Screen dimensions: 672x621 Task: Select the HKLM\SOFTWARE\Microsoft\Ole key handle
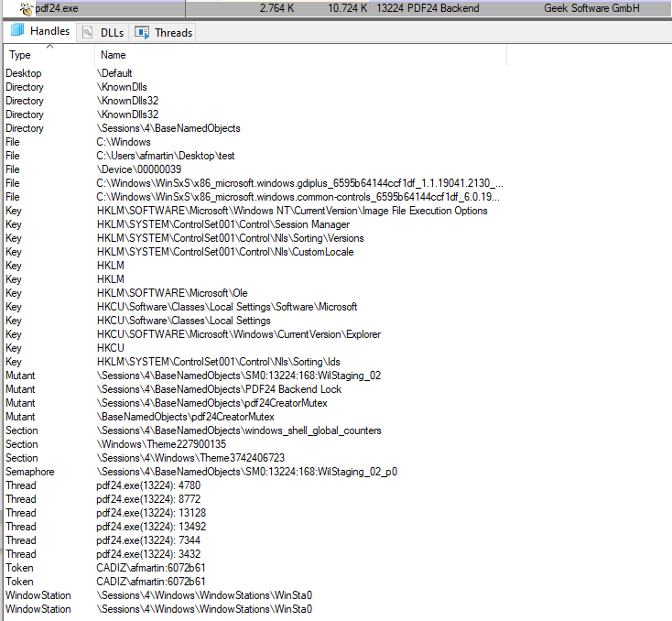pyautogui.click(x=172, y=293)
